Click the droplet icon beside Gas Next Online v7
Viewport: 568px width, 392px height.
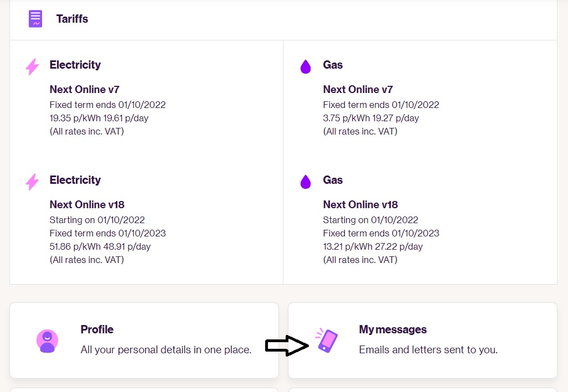tap(306, 67)
